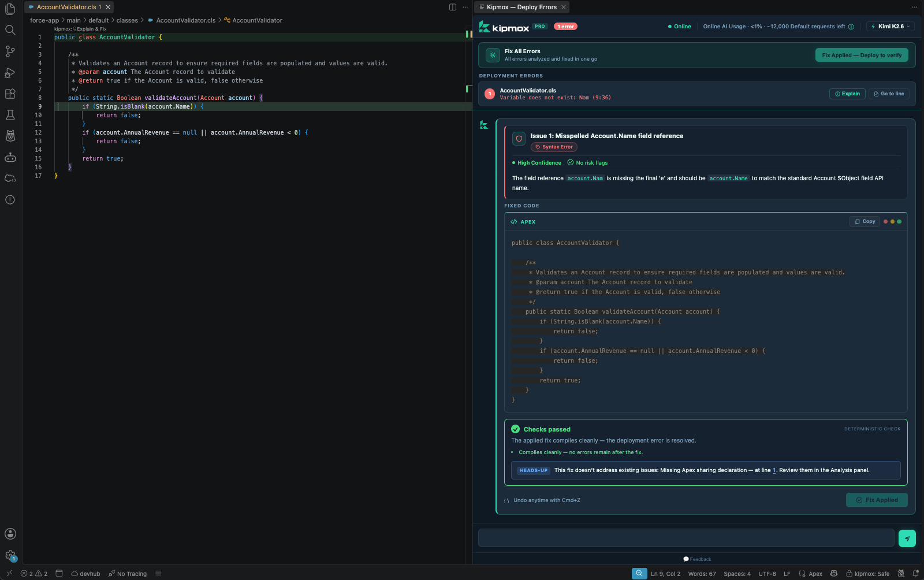Open the main breadcrumb segment
The width and height of the screenshot is (924, 580).
[73, 20]
